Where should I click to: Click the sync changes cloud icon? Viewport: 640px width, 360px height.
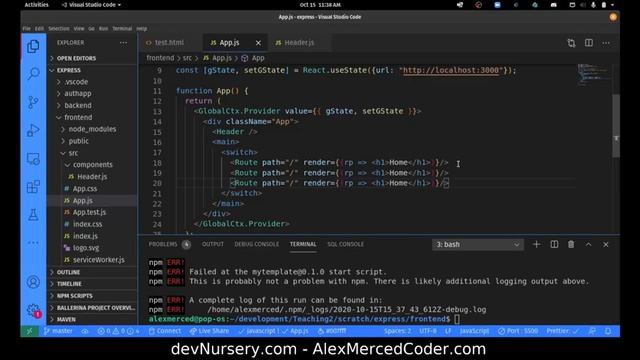click(85, 331)
